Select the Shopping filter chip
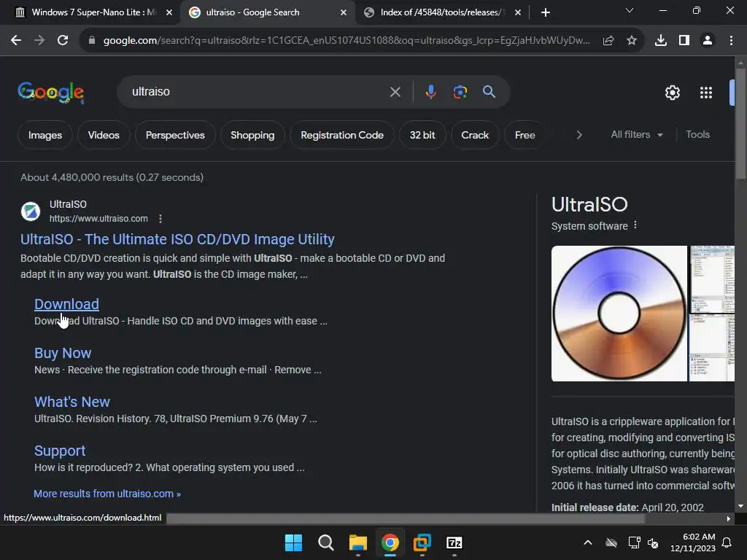This screenshot has height=560, width=747. tap(252, 135)
